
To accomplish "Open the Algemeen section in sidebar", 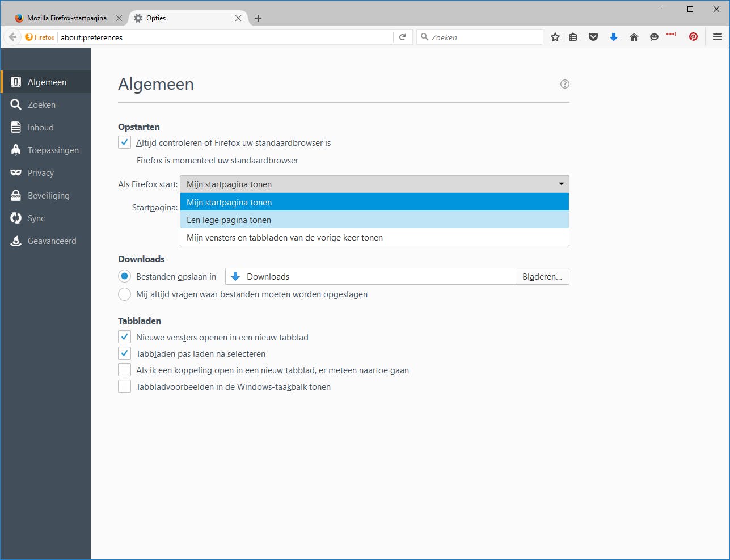I will coord(45,82).
